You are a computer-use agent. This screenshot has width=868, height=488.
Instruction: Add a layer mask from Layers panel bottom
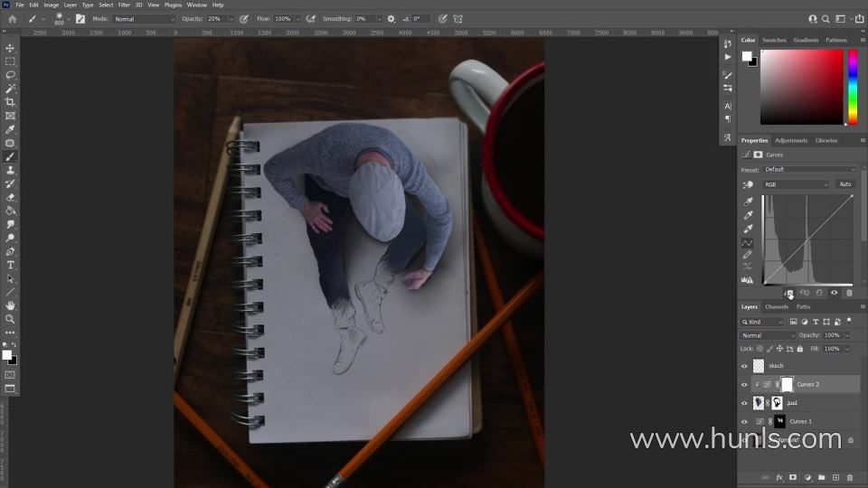coord(793,477)
